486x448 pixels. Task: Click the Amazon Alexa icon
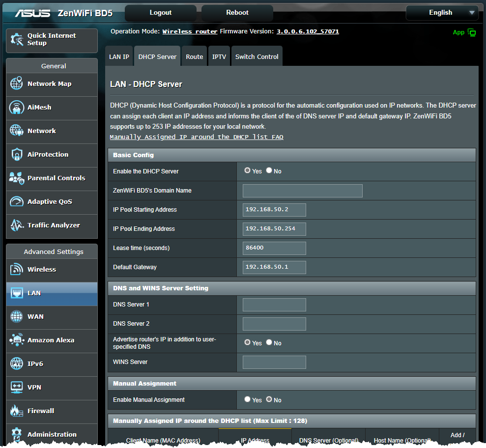(x=17, y=340)
